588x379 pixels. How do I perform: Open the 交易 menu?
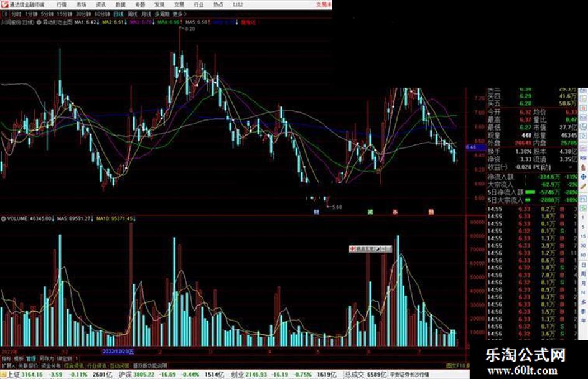click(179, 5)
